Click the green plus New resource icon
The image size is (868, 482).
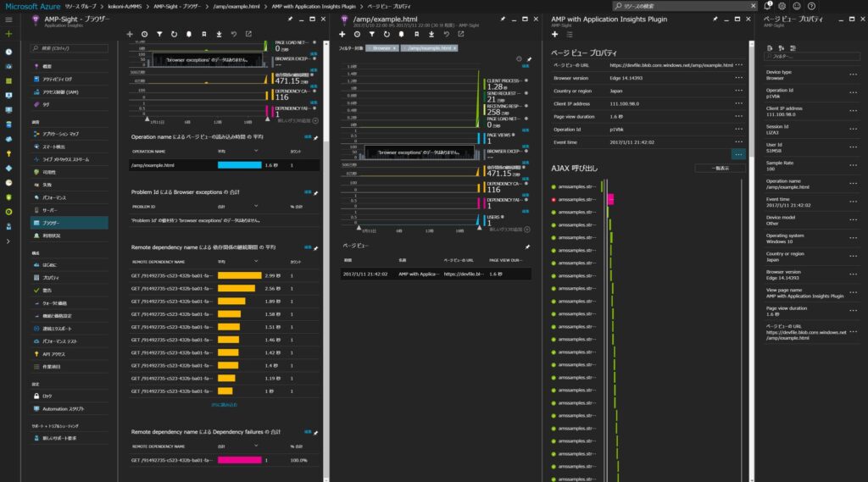tap(8, 34)
